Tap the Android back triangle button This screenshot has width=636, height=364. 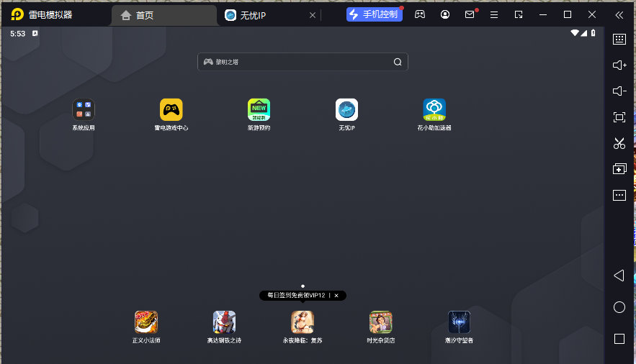coord(619,276)
